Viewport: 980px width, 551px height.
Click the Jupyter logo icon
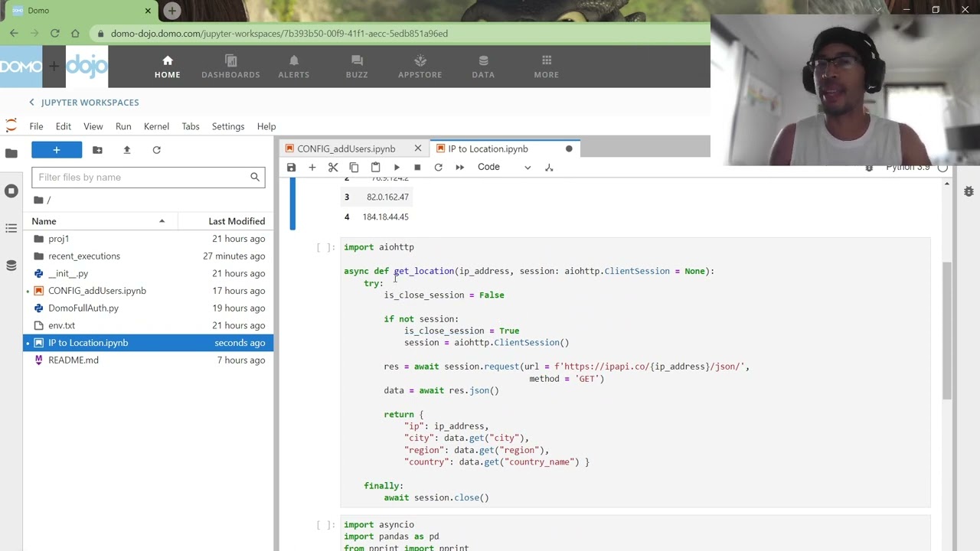coord(11,126)
